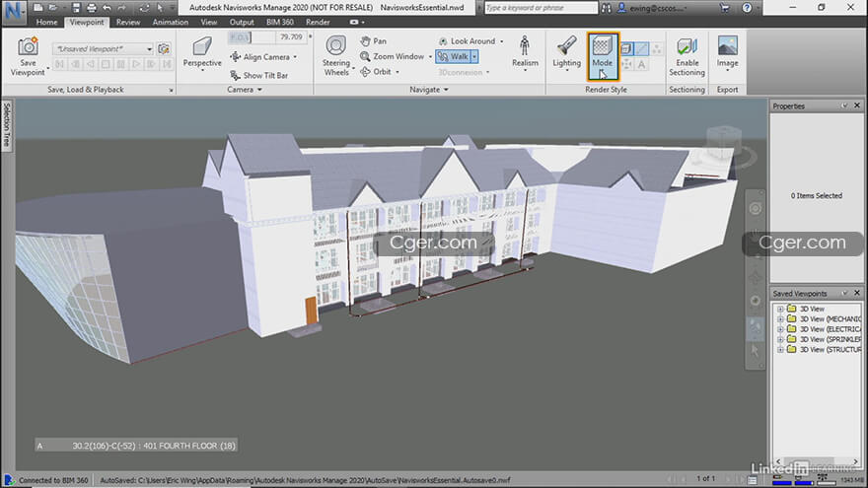The height and width of the screenshot is (488, 868).
Task: Toggle the Surfaces display button in Render Style
Action: (x=626, y=48)
